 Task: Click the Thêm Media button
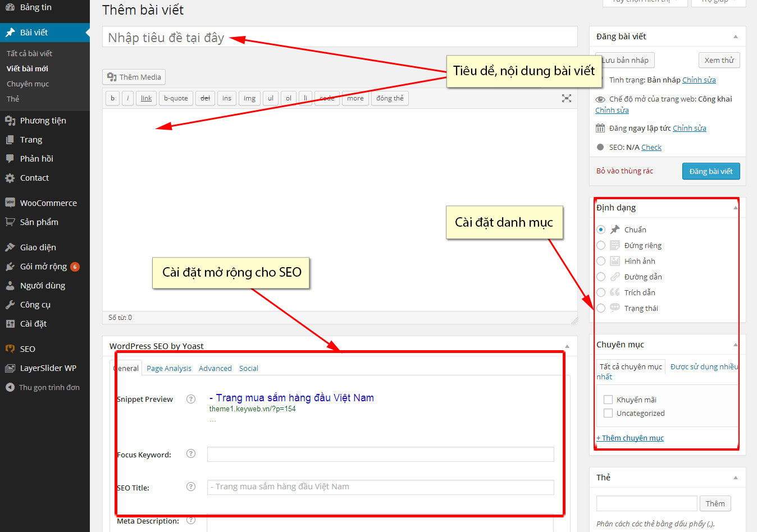(x=134, y=77)
